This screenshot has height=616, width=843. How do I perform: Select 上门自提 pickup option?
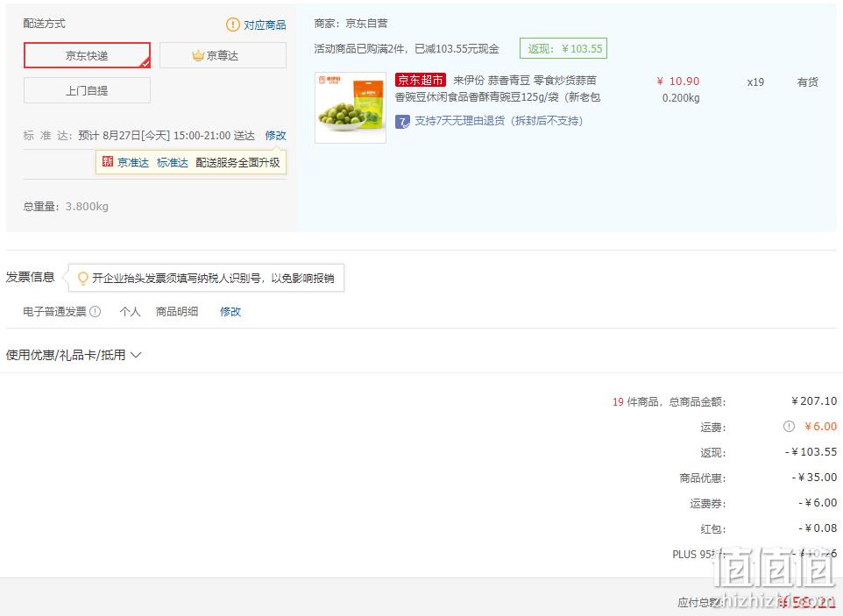(87, 90)
